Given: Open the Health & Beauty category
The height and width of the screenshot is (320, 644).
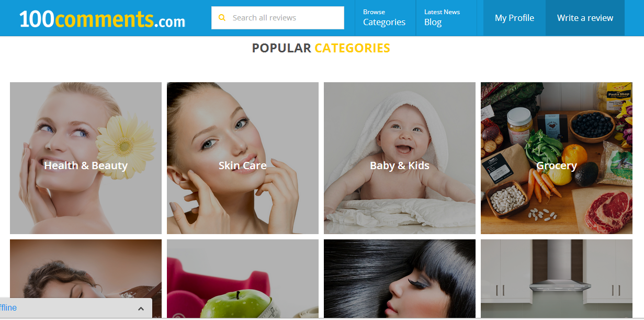Looking at the screenshot, I should click(x=86, y=158).
